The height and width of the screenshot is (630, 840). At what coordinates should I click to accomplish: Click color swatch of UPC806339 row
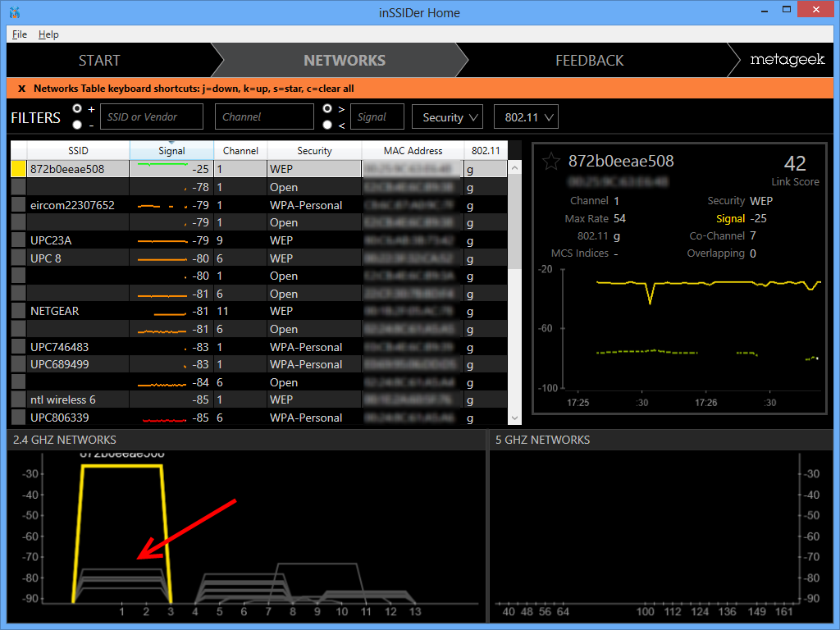[18, 418]
